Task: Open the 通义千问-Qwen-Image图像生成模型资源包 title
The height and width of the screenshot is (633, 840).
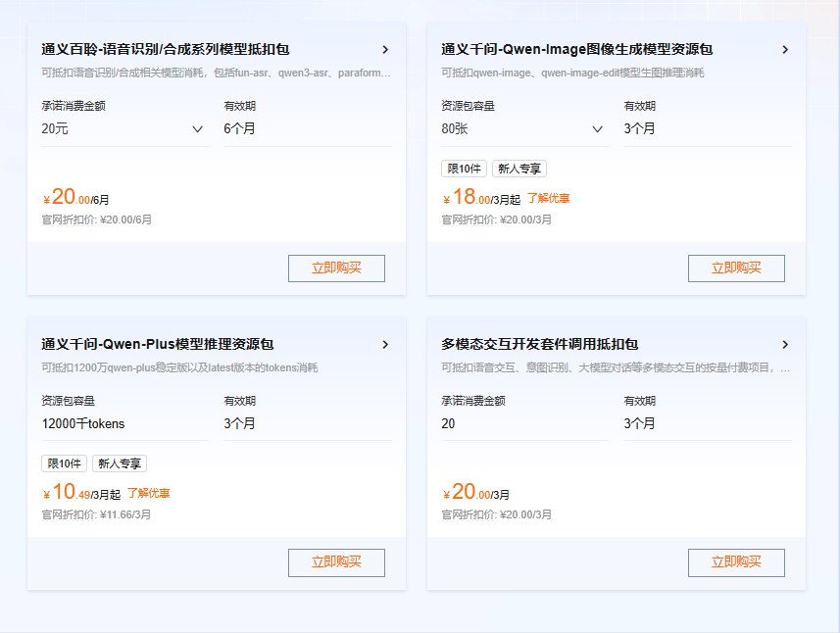Action: 577,50
